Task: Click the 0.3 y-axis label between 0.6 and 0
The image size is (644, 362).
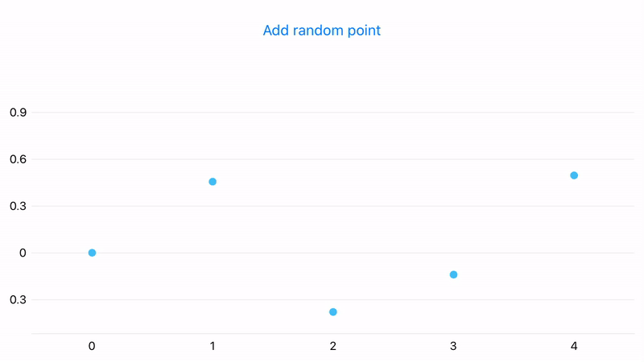Action: (x=18, y=206)
